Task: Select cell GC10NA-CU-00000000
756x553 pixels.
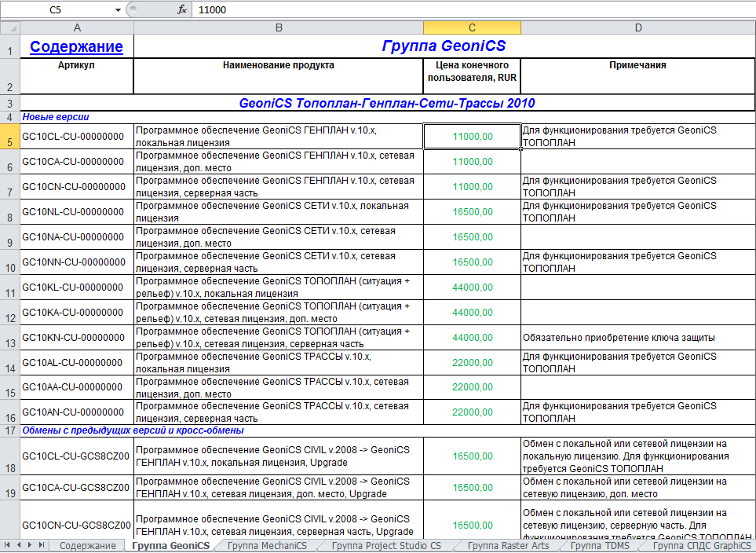Action: pyautogui.click(x=77, y=237)
